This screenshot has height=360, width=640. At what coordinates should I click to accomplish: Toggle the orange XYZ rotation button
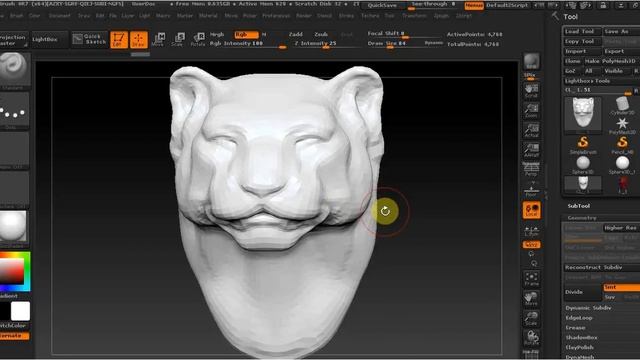point(531,244)
